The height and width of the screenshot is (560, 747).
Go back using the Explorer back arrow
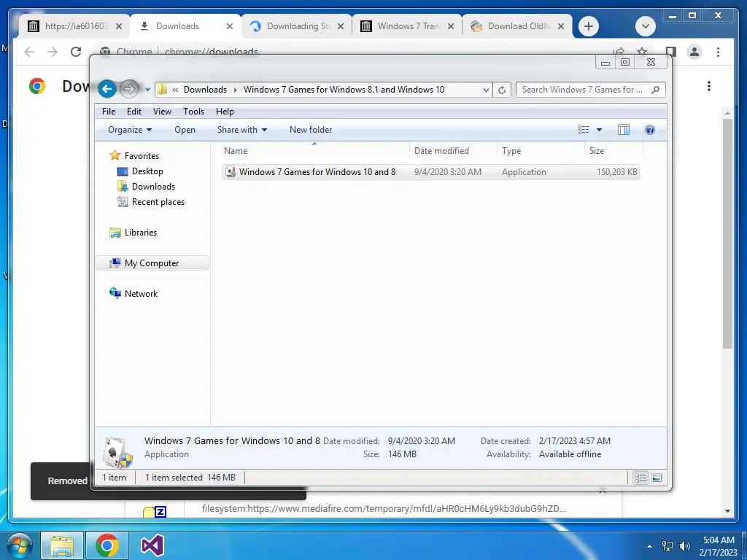(107, 88)
